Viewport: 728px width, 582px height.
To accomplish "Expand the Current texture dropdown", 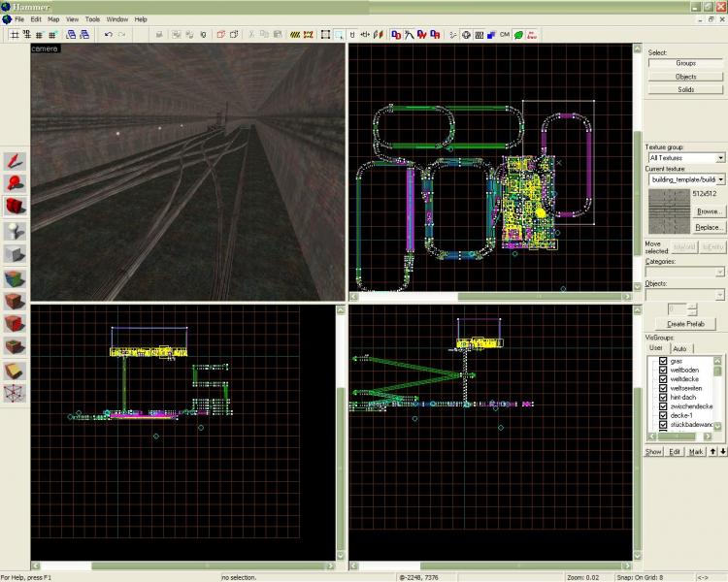I will click(720, 179).
